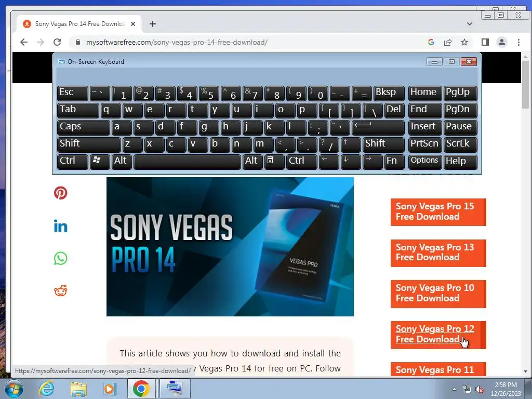Screen dimensions: 532x399
Task: Toggle right Alt key on On-Screen Keyboard
Action: pyautogui.click(x=252, y=162)
